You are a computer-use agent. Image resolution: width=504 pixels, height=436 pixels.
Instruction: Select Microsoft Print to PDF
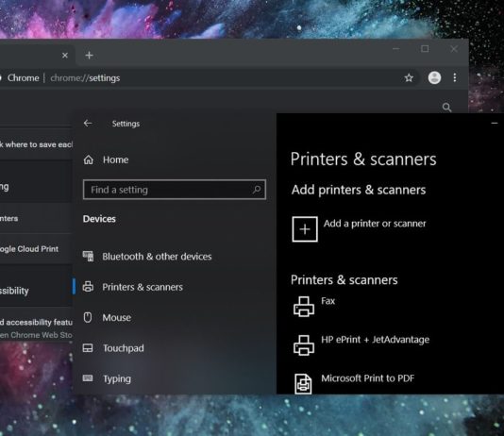[368, 378]
